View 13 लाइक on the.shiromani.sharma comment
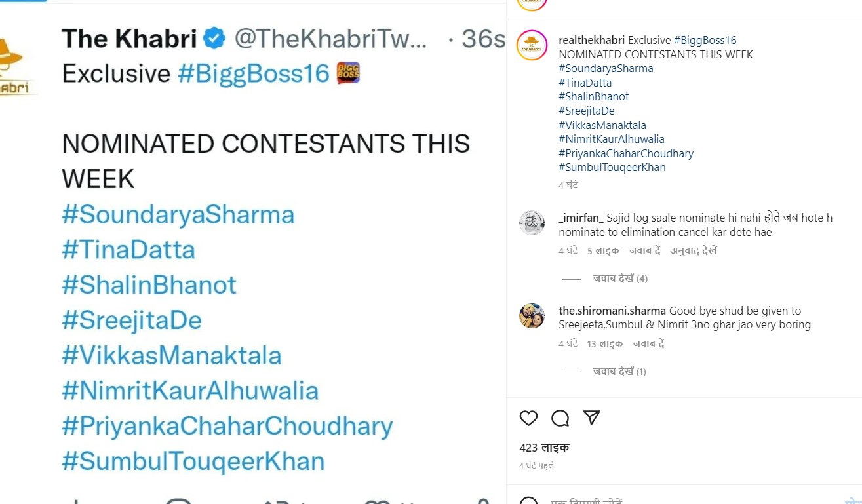 pyautogui.click(x=605, y=344)
